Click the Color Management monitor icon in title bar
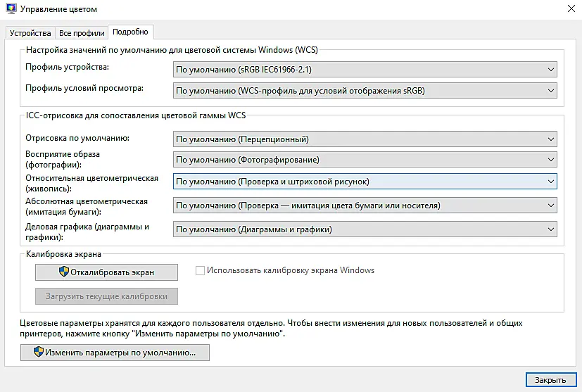This screenshot has width=582, height=392. point(11,9)
